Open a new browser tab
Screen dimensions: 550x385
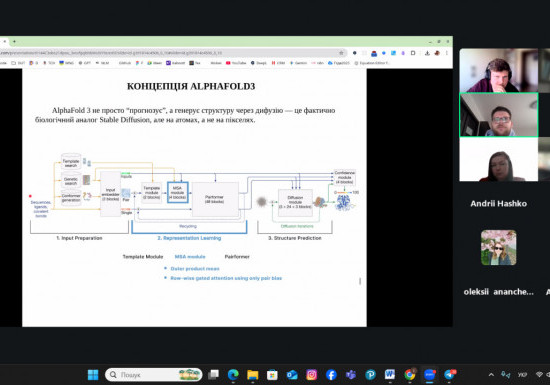(14, 41)
